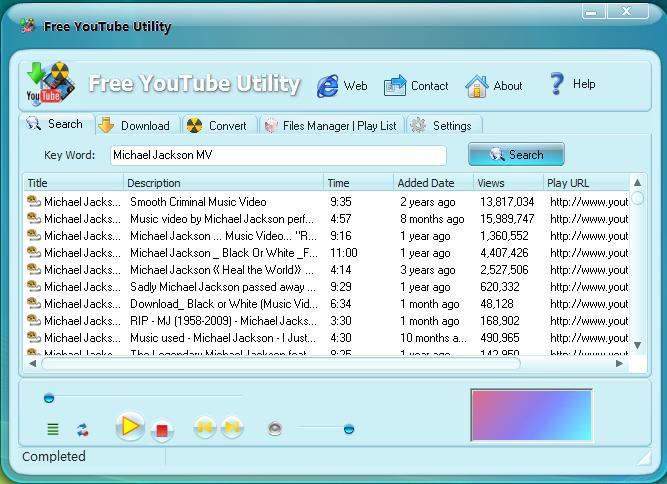Click the 620,332 views cell
This screenshot has height=484, width=667.
500,287
